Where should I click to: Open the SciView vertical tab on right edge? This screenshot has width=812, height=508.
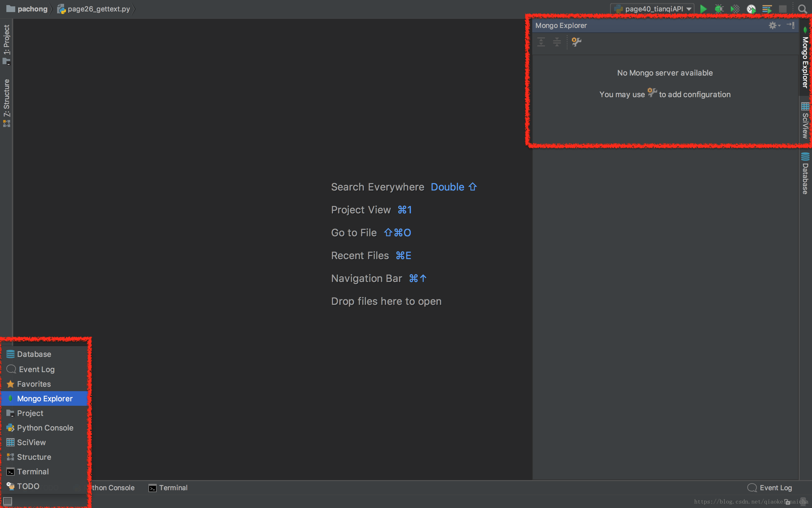click(x=805, y=120)
